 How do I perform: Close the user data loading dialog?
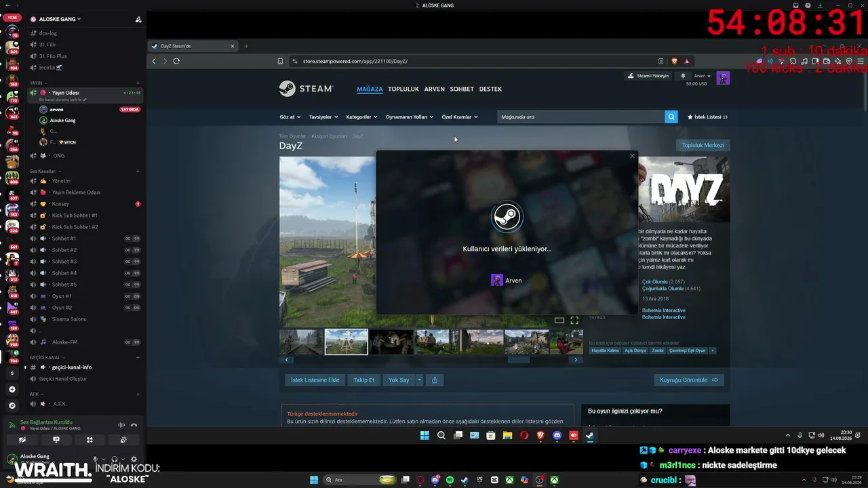pos(632,156)
